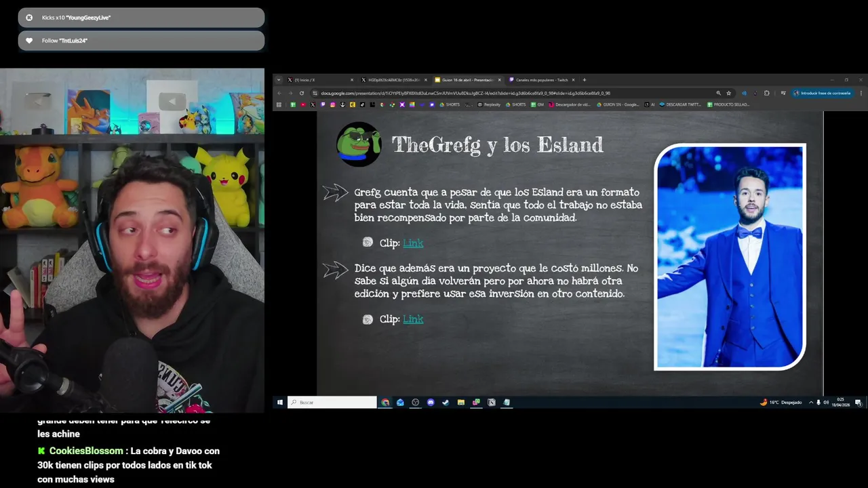The image size is (868, 488).
Task: Open File Explorer from the taskbar
Action: point(461,403)
